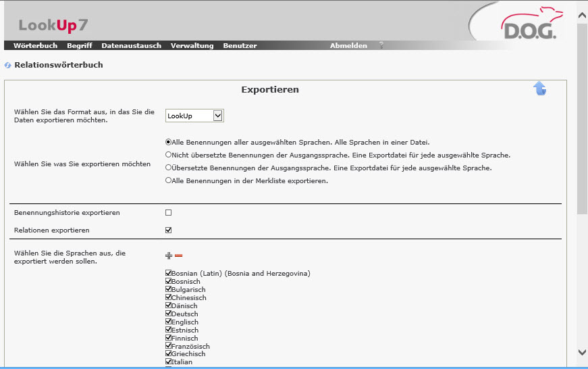Click the Abmelden link to log out

click(x=348, y=46)
